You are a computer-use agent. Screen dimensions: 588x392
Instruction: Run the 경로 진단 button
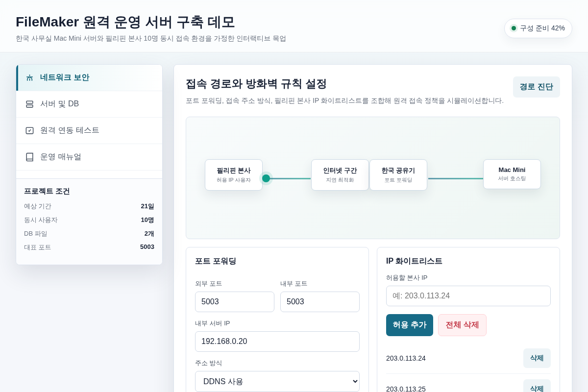click(x=536, y=87)
